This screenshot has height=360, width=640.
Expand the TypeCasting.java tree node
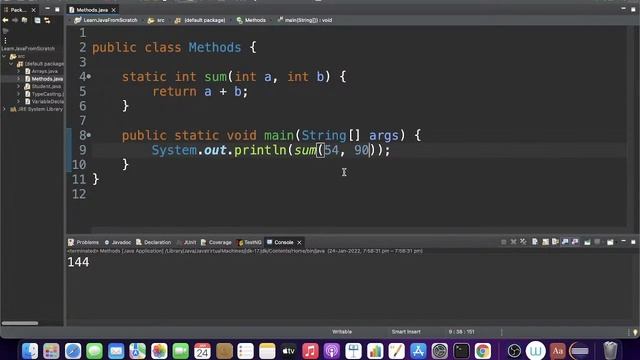(18, 94)
